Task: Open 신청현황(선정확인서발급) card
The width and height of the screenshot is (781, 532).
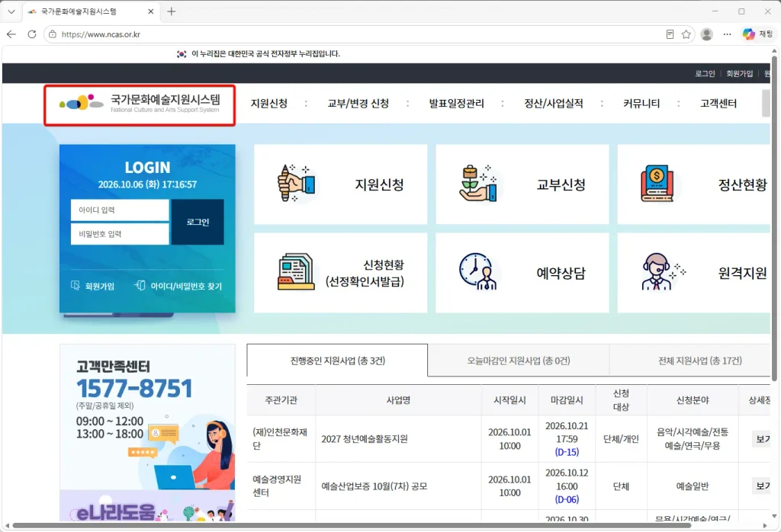Action: (x=341, y=273)
